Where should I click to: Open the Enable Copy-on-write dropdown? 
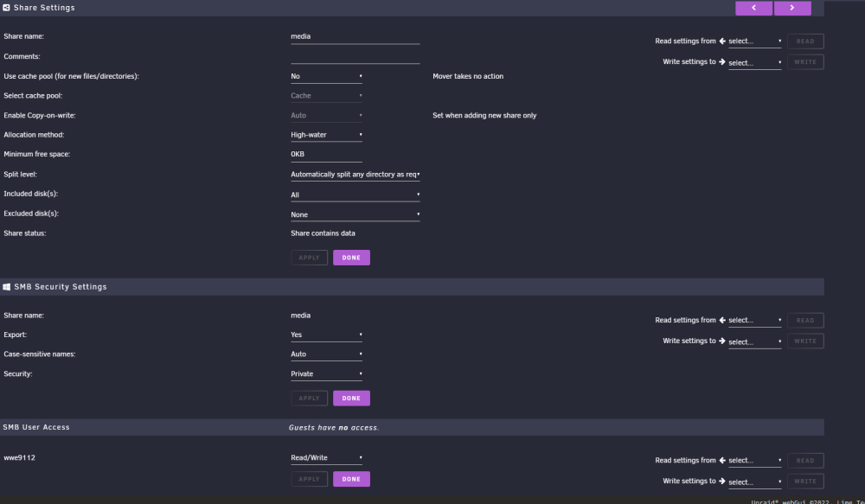327,116
